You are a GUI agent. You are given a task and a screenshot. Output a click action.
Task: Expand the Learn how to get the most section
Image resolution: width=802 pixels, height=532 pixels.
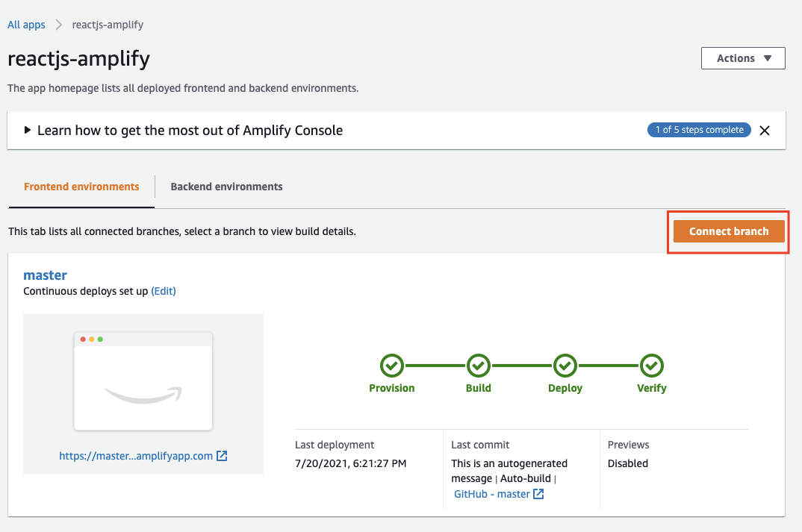click(x=28, y=129)
